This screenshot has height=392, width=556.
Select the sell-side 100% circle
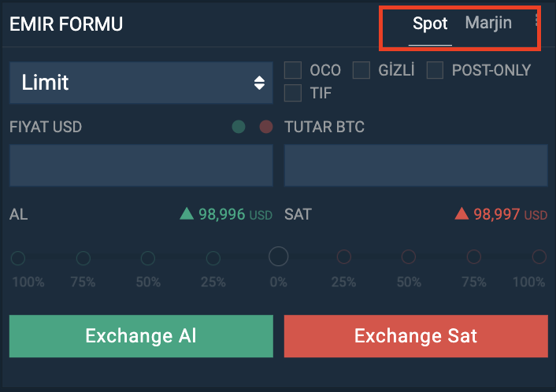(539, 257)
